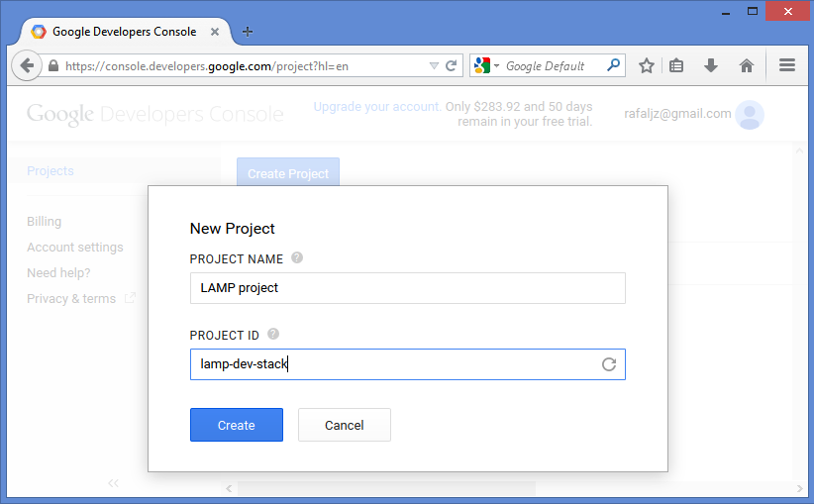Open the Billing sidebar item
814x504 pixels.
45,221
